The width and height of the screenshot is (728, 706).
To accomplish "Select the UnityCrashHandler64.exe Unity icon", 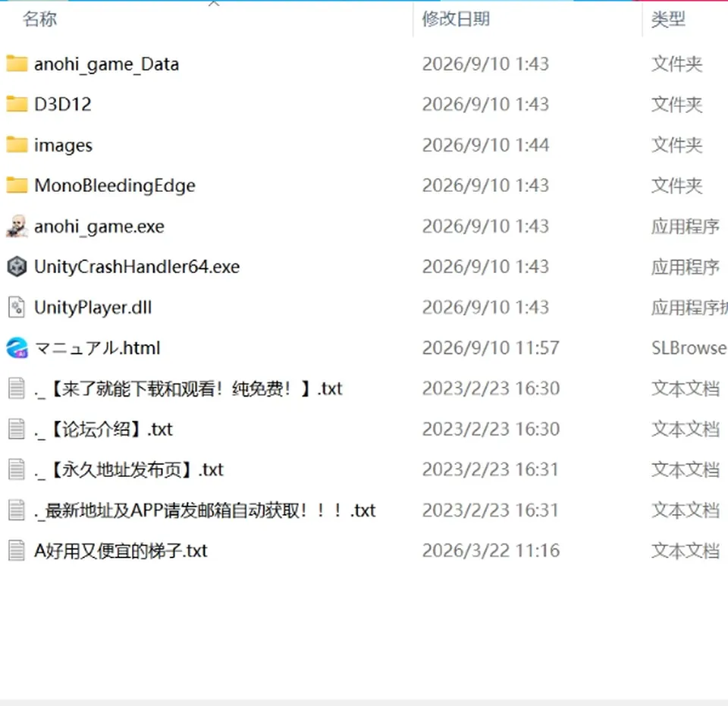I will (17, 266).
